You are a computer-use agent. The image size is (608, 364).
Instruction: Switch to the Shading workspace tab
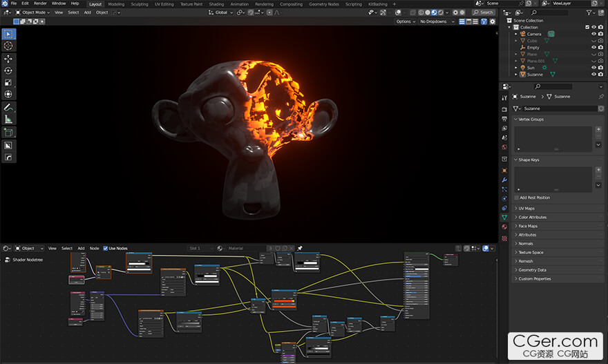[x=216, y=4]
